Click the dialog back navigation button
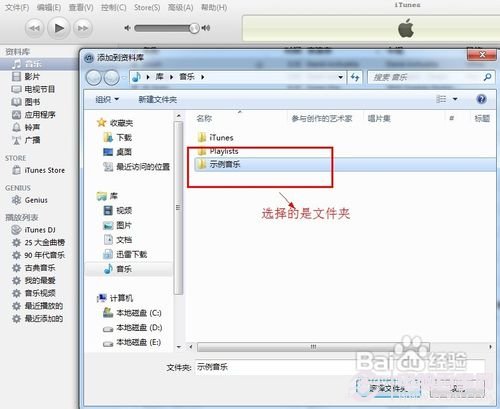500x409 pixels. [94, 77]
